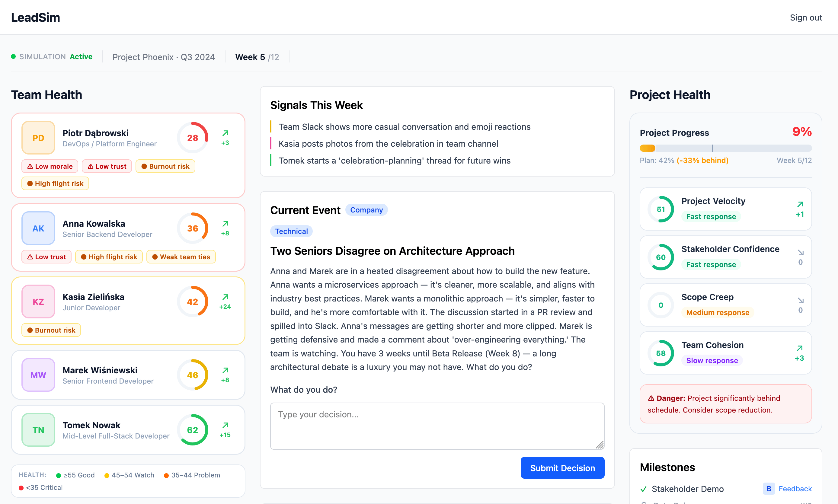Click the Slow response label
Image resolution: width=838 pixels, height=504 pixels.
(x=712, y=360)
